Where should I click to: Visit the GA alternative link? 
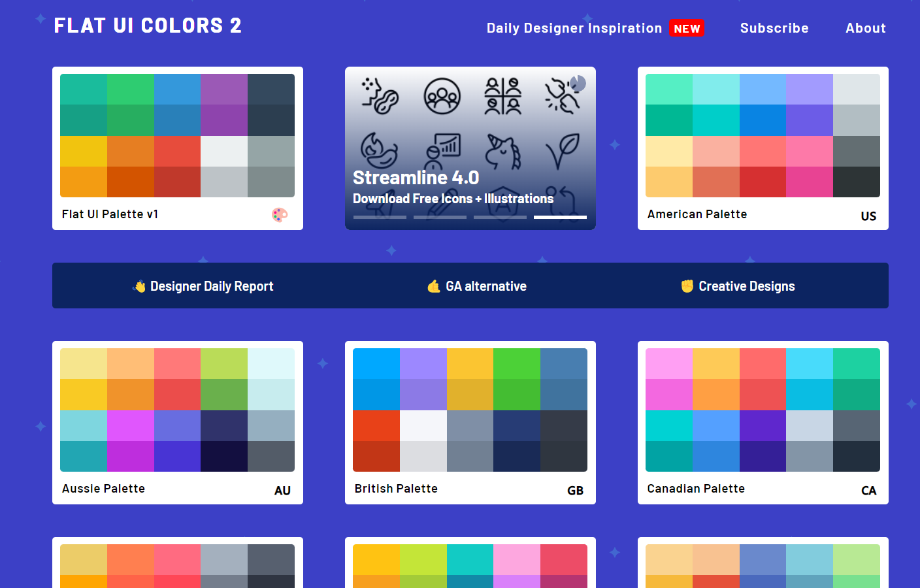(485, 286)
